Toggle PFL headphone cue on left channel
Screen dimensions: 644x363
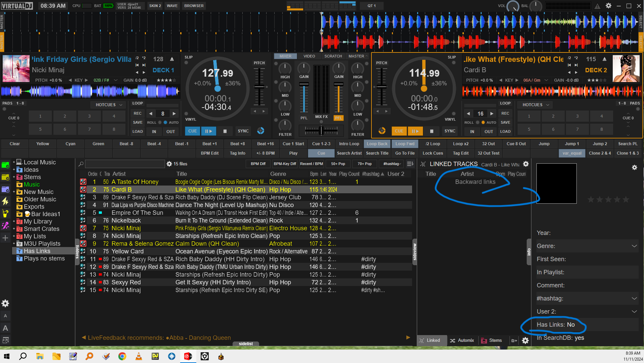coord(304,118)
